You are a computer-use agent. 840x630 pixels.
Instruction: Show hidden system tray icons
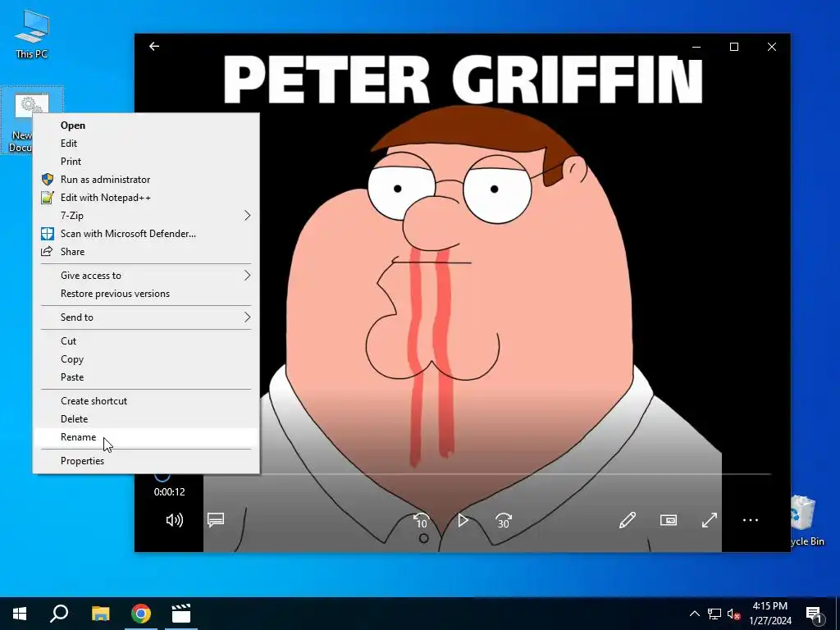coord(694,614)
